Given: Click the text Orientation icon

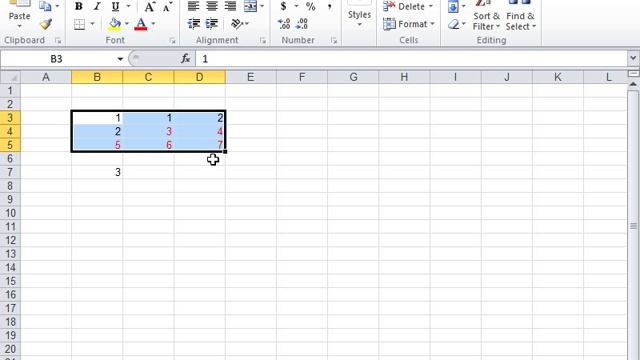Looking at the screenshot, I should [x=237, y=24].
